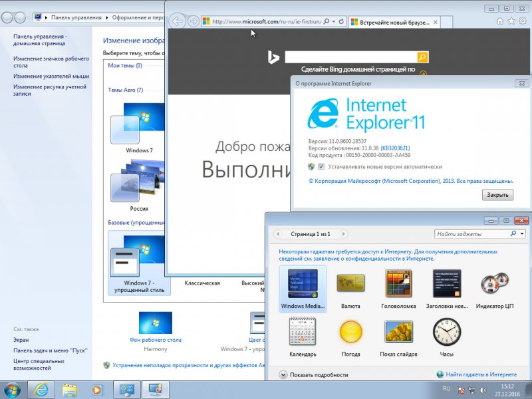Close the Встречайте новый браузер tab
Screen dimensions: 532x399
(436, 23)
